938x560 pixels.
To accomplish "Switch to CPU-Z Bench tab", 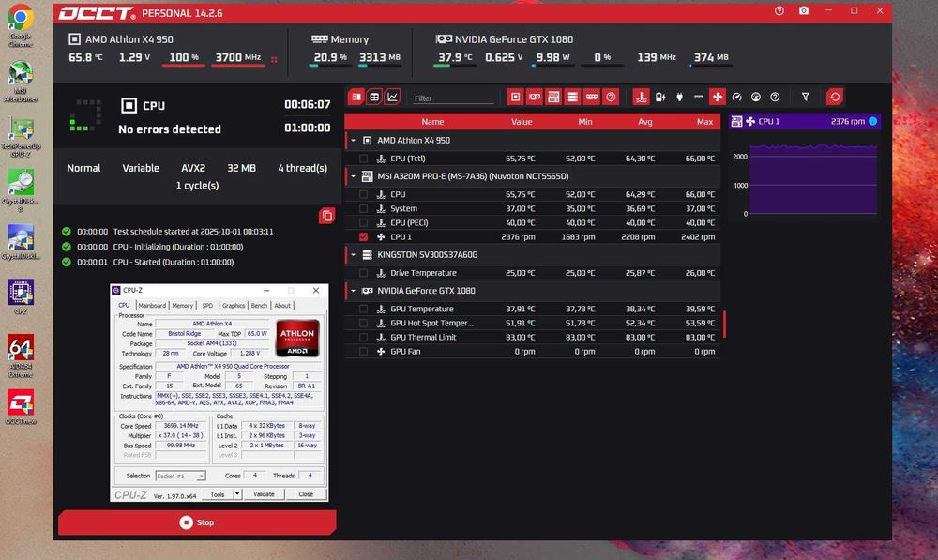I will click(x=259, y=305).
